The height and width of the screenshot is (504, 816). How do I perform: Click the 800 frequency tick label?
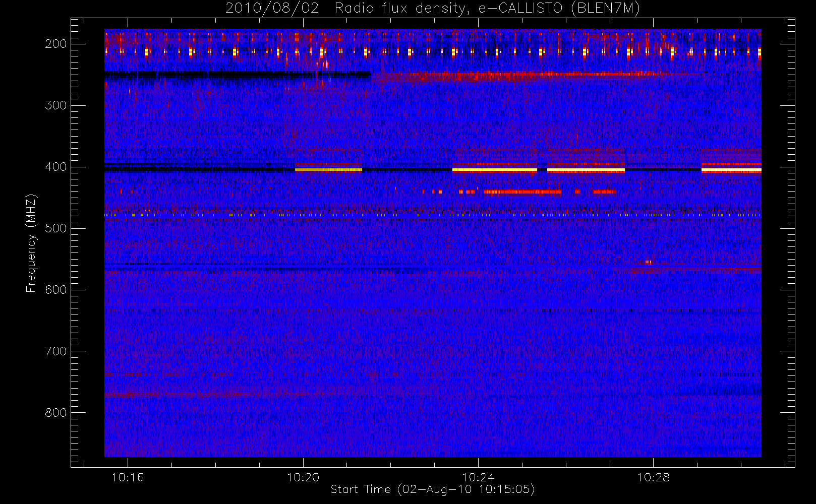(55, 413)
